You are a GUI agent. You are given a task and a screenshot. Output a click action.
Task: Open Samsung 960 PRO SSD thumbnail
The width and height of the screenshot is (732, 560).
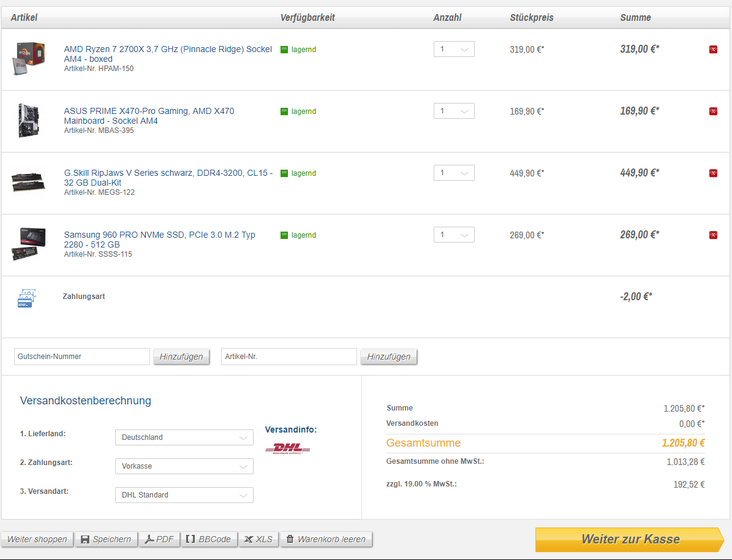28,244
